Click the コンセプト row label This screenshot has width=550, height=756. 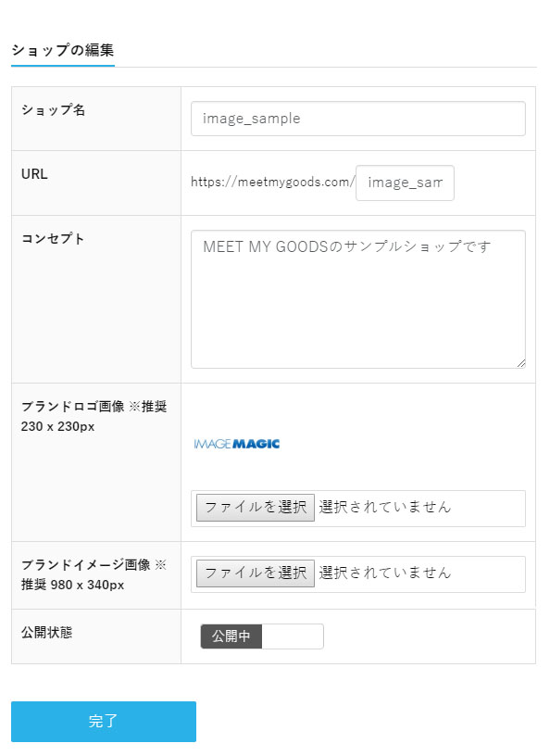53,239
